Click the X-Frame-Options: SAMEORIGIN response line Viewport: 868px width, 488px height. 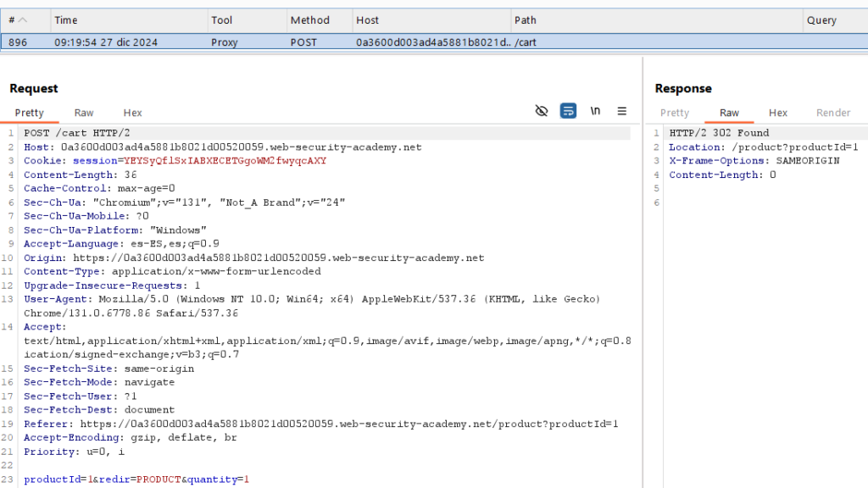pyautogui.click(x=754, y=160)
